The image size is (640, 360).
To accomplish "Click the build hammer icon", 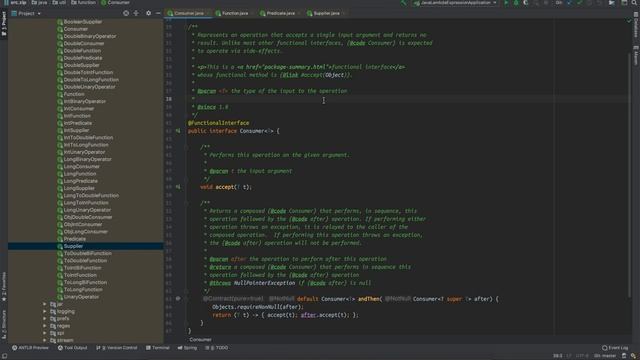I will 403,3.
